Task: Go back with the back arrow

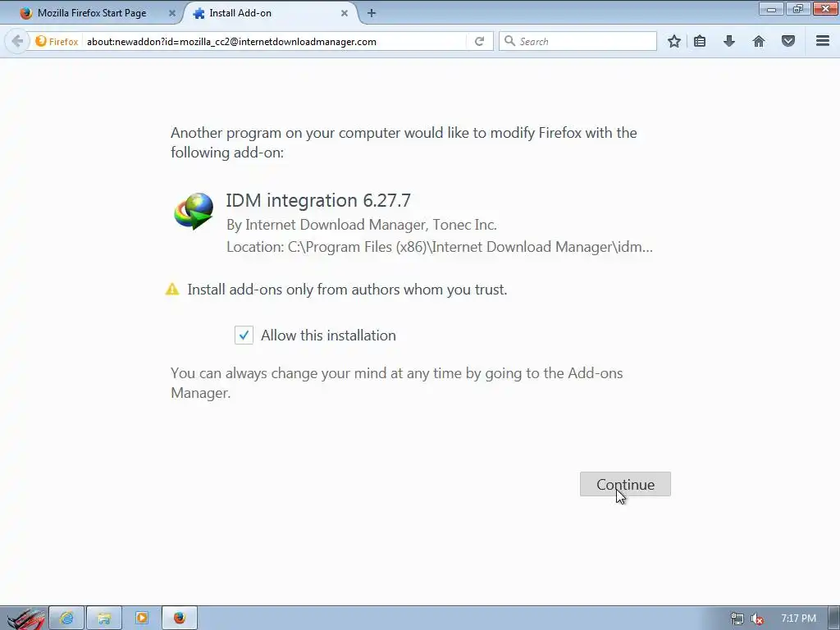Action: (17, 41)
